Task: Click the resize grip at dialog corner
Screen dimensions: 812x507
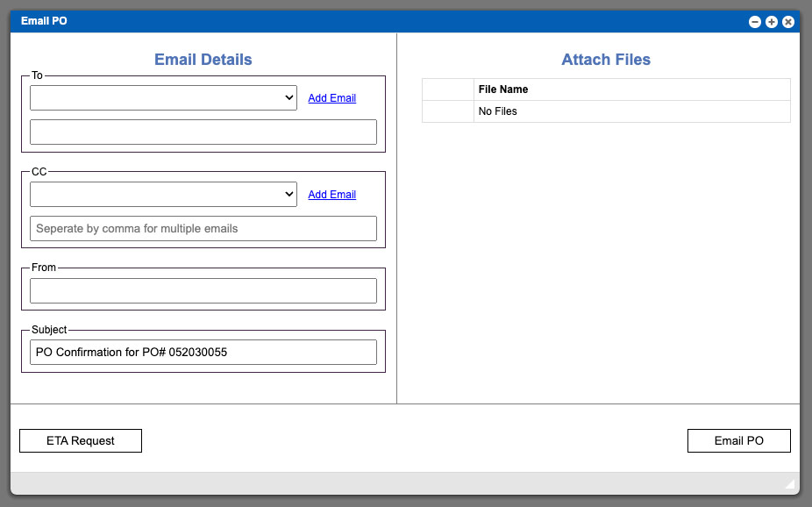Action: pyautogui.click(x=790, y=484)
